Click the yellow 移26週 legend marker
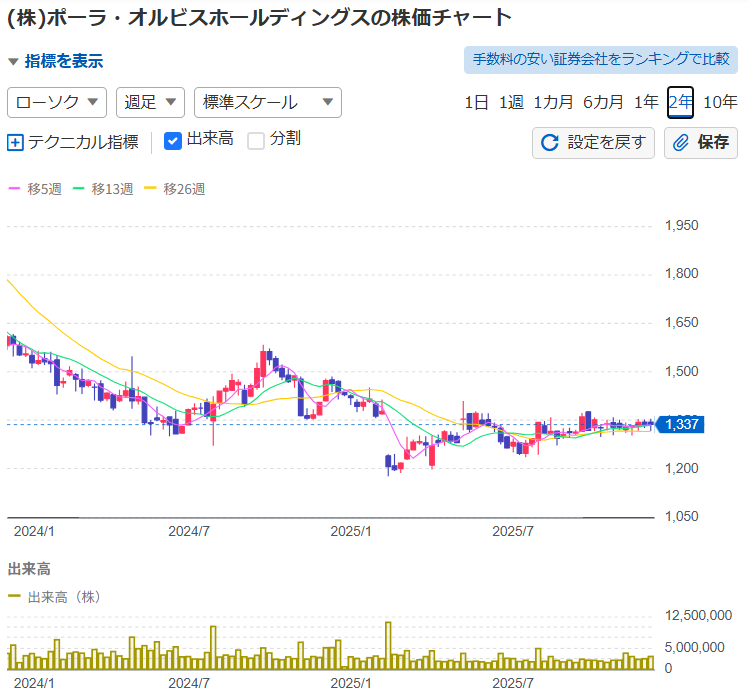The image size is (748, 693). [152, 188]
